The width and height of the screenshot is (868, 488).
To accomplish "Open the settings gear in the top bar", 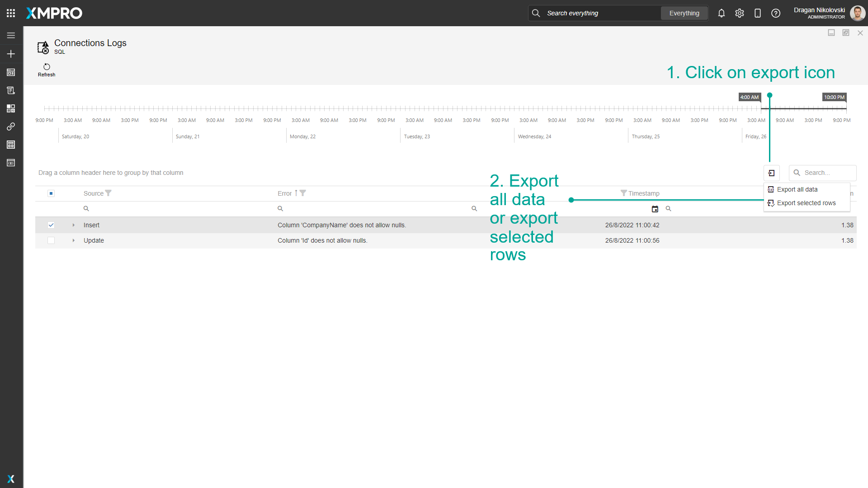I will point(740,13).
